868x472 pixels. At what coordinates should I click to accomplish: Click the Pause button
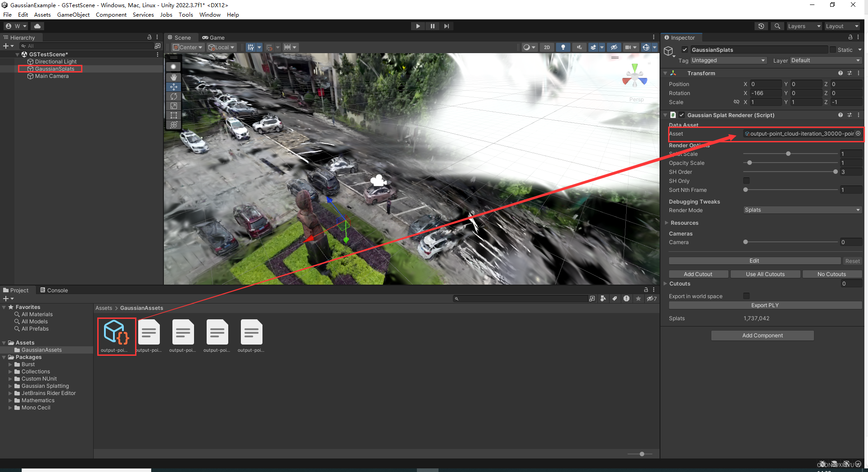click(432, 26)
